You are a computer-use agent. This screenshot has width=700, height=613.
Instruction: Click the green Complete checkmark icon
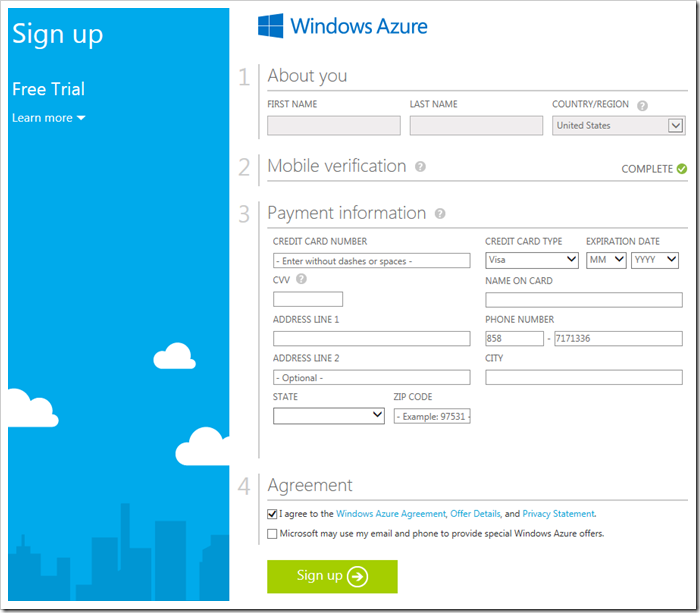[681, 169]
